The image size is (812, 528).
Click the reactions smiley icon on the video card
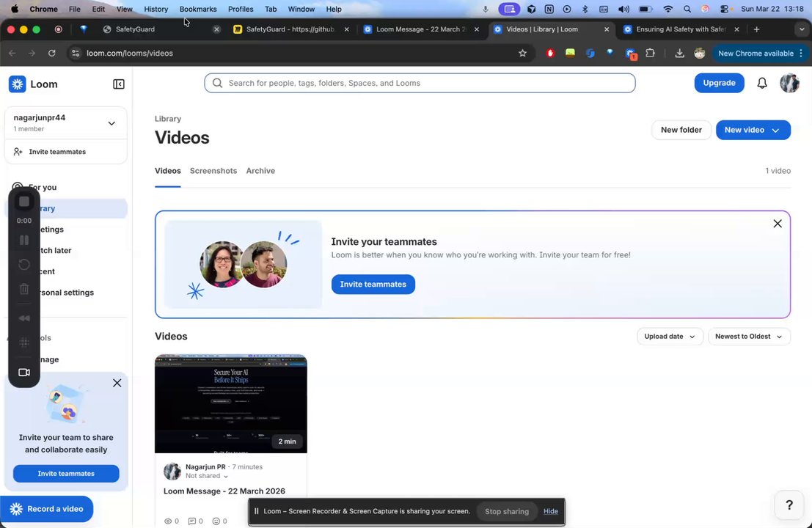pyautogui.click(x=216, y=521)
